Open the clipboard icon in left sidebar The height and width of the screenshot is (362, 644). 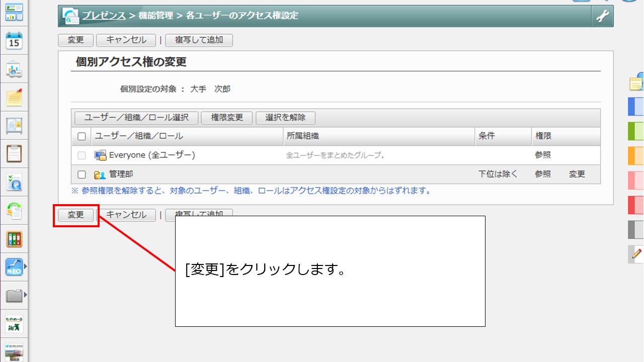coord(14,153)
